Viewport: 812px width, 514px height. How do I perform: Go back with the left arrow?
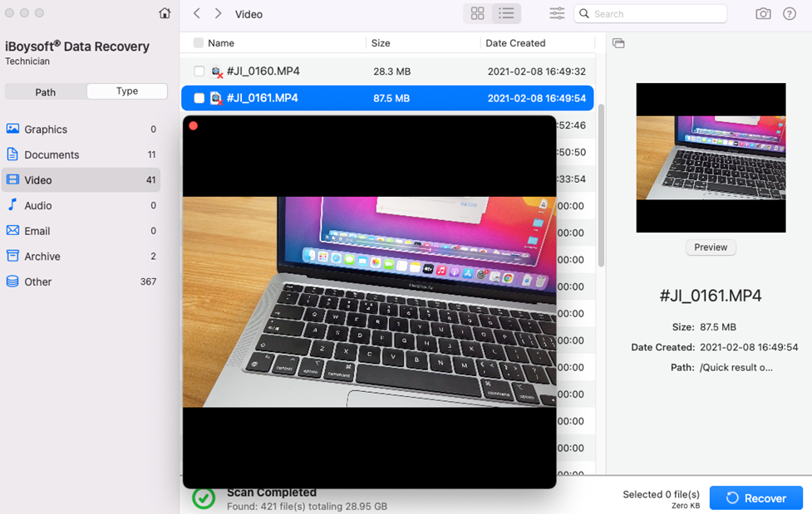pos(197,14)
